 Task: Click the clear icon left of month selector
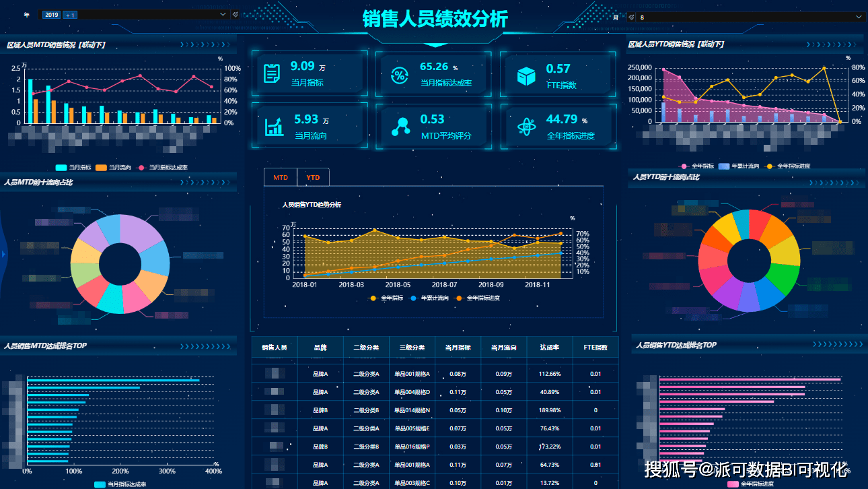pos(630,17)
